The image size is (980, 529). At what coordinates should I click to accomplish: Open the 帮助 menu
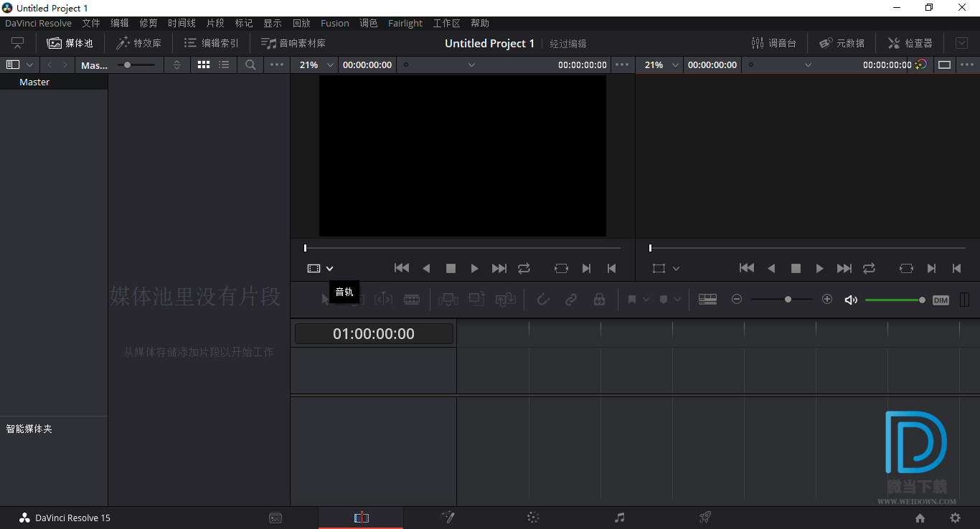pos(480,23)
